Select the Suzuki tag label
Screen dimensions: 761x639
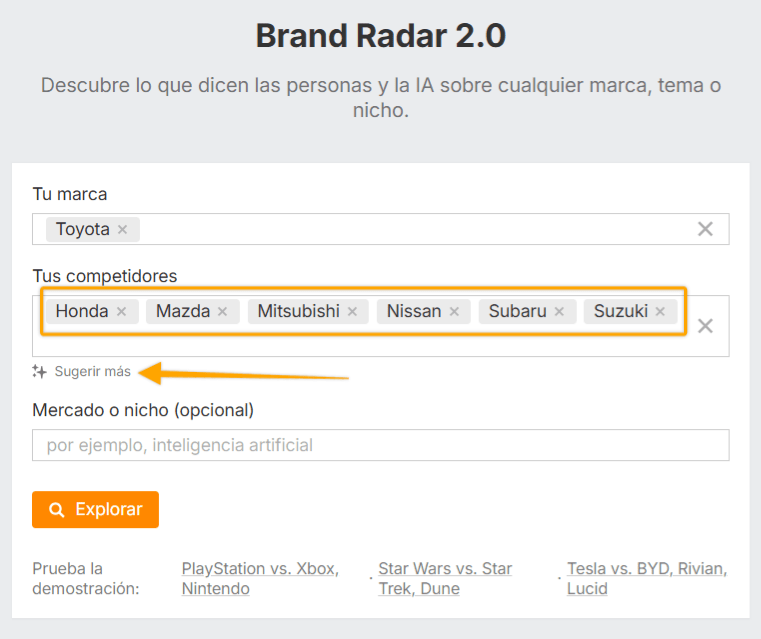(x=621, y=311)
